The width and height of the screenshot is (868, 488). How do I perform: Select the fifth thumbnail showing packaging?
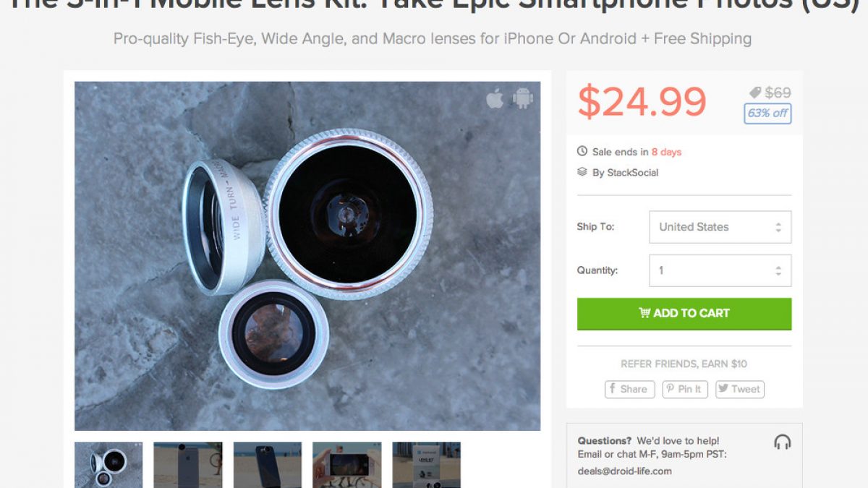427,465
